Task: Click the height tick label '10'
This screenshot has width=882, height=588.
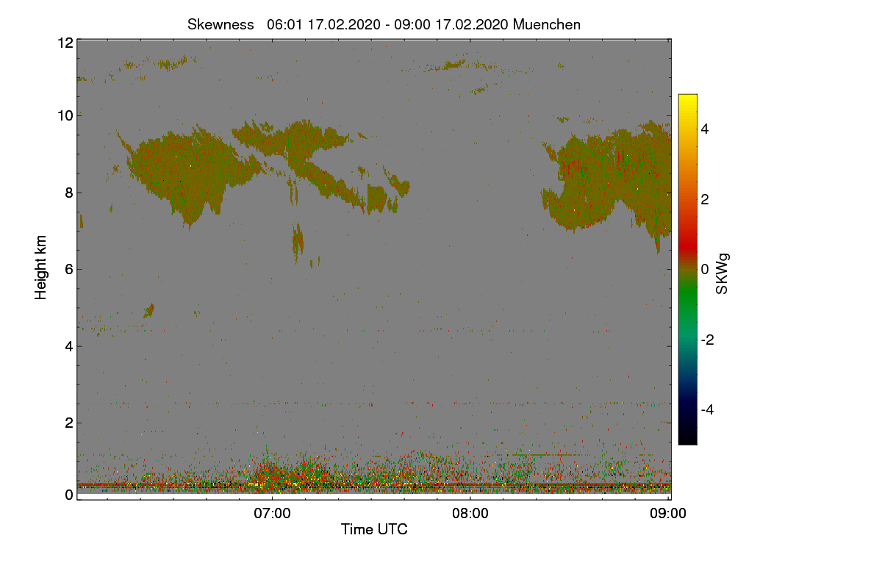Action: tap(64, 115)
